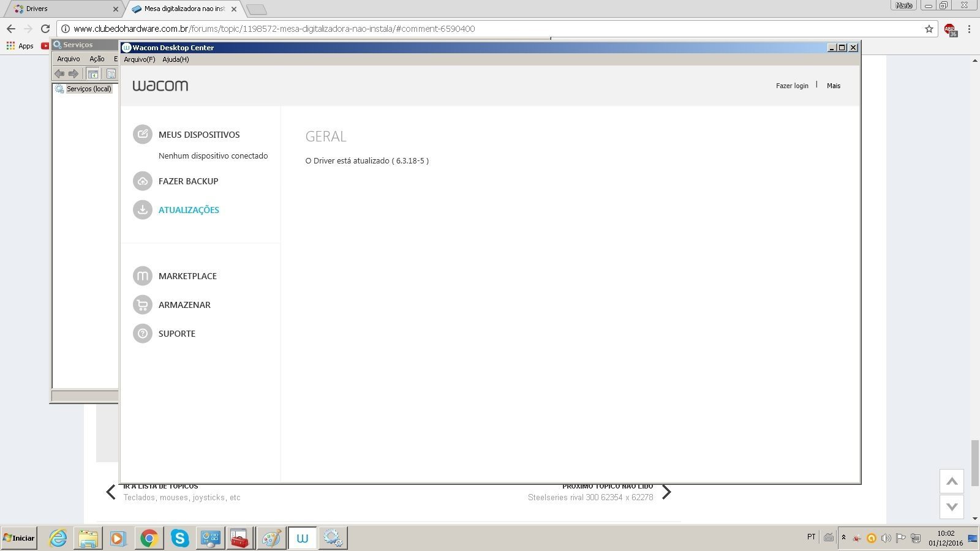Image resolution: width=980 pixels, height=551 pixels.
Task: Switch to Wacom Desktop Center taskbar button
Action: 302,538
